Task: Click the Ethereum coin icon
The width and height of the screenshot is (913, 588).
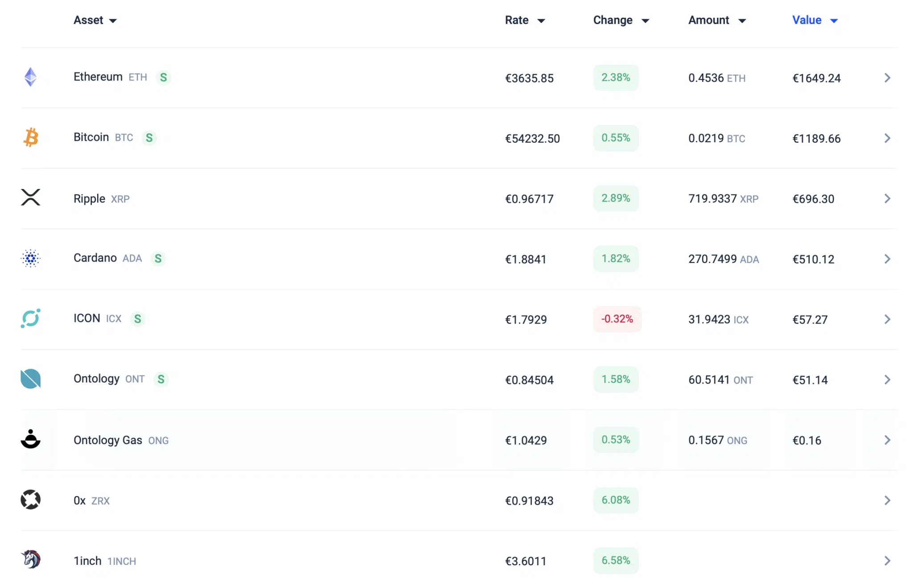Action: click(x=30, y=77)
